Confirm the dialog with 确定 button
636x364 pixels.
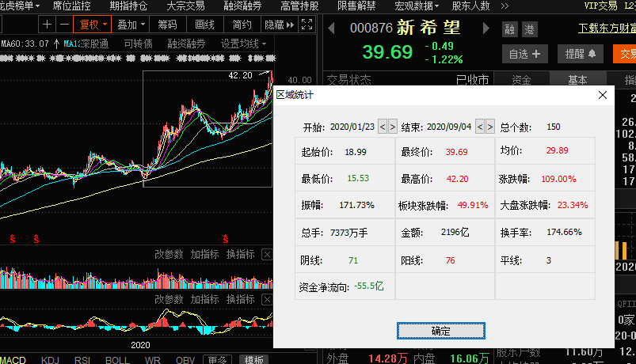click(x=441, y=331)
